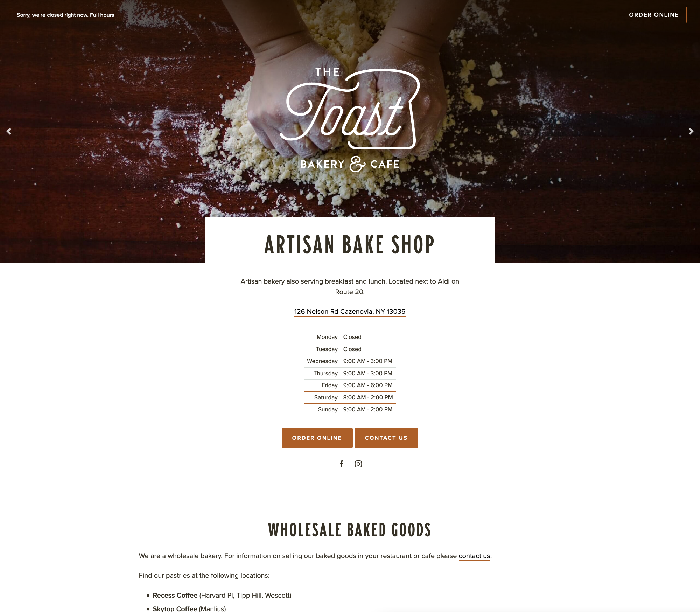Click the Saturday hours row
700x612 pixels.
(x=350, y=396)
